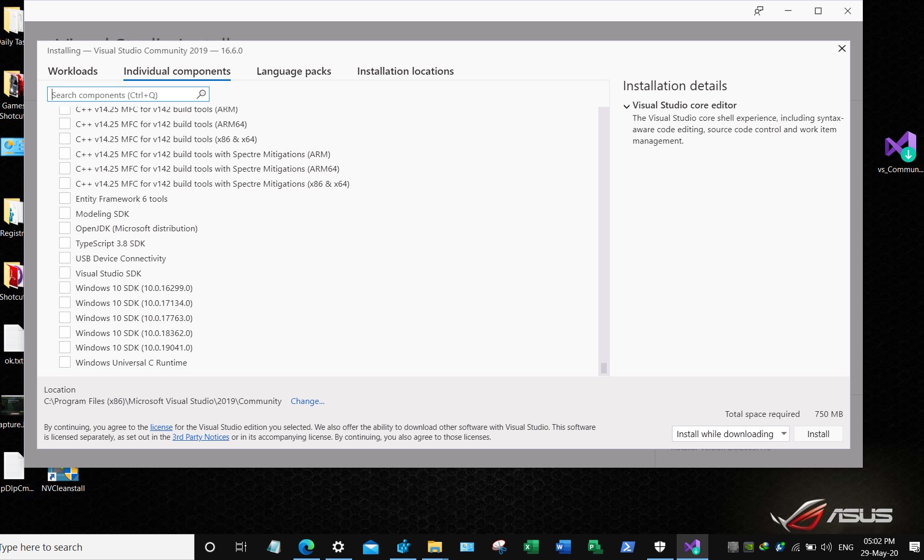Click the volume speaker icon in tray
This screenshot has height=560, width=924.
(828, 547)
